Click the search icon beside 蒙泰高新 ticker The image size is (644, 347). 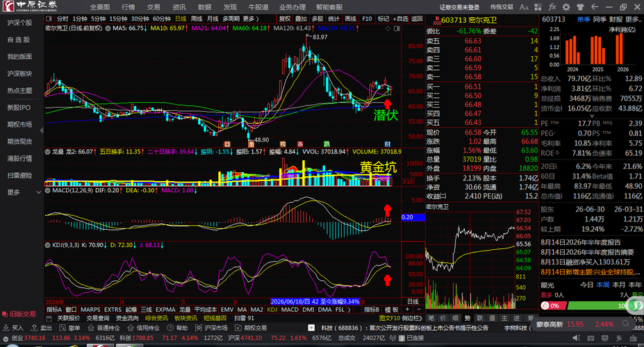(625, 323)
